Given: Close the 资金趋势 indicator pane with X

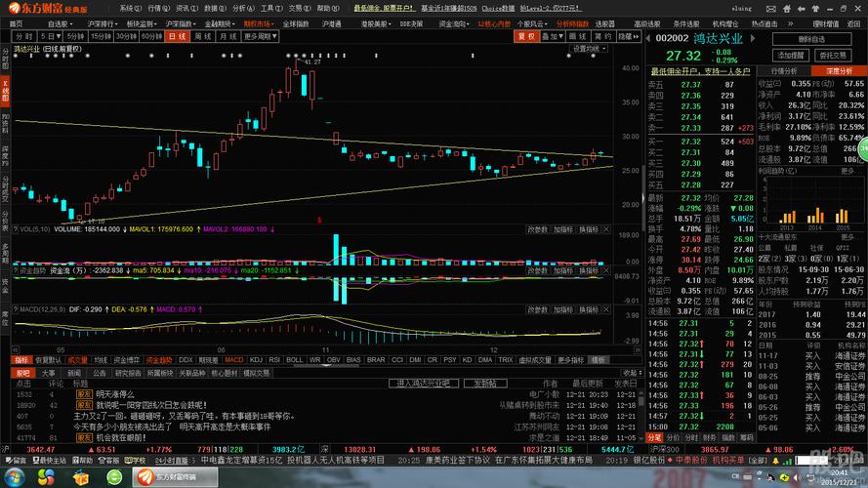Looking at the screenshot, I should pyautogui.click(x=606, y=270).
